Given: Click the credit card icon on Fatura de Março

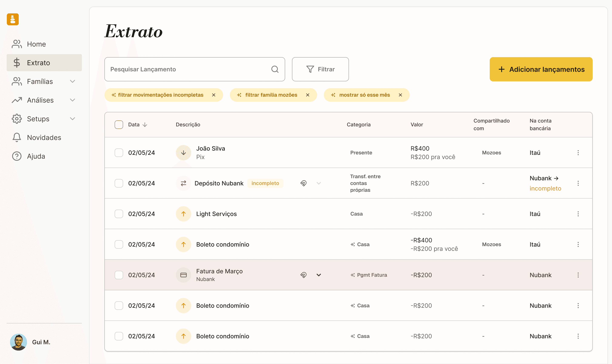Looking at the screenshot, I should [184, 275].
